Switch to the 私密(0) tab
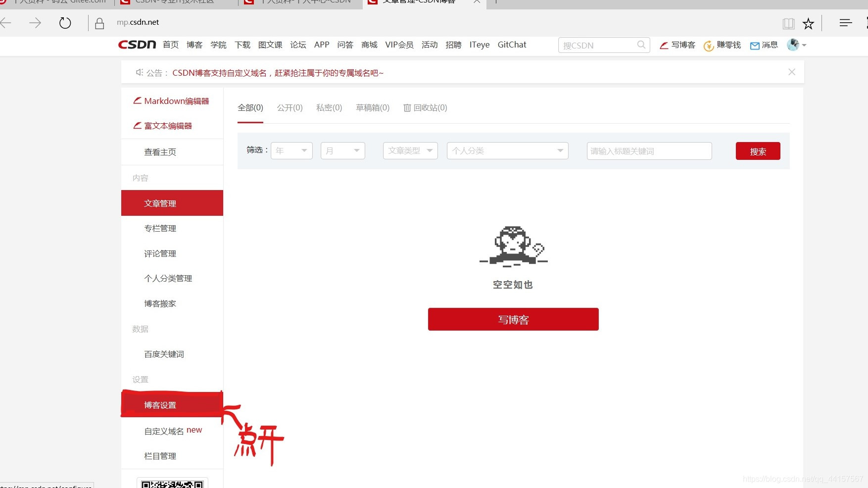Screen dimensions: 868x488 329,108
